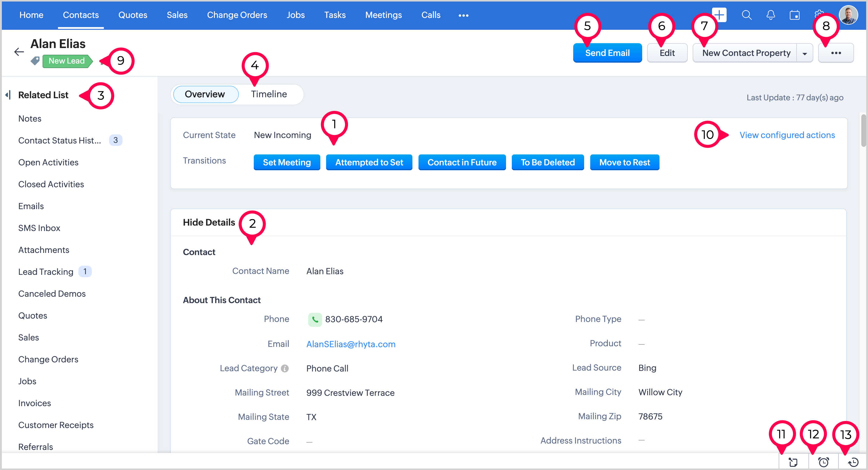This screenshot has height=470, width=868.
Task: Switch to the Timeline tab
Action: point(269,95)
